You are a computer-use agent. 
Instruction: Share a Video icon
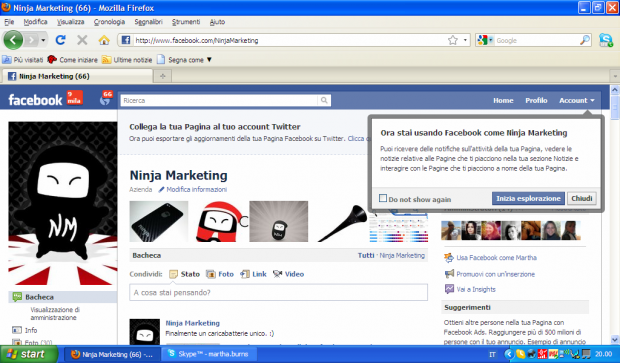click(278, 274)
